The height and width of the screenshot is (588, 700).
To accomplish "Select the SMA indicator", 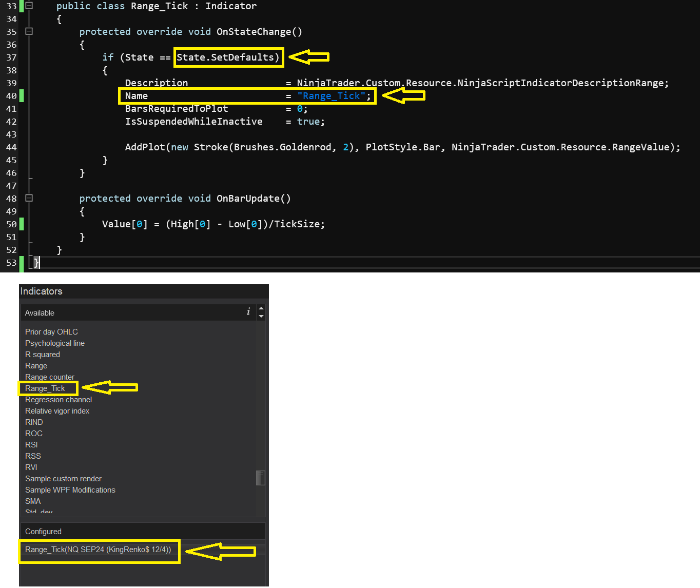I will click(x=33, y=501).
